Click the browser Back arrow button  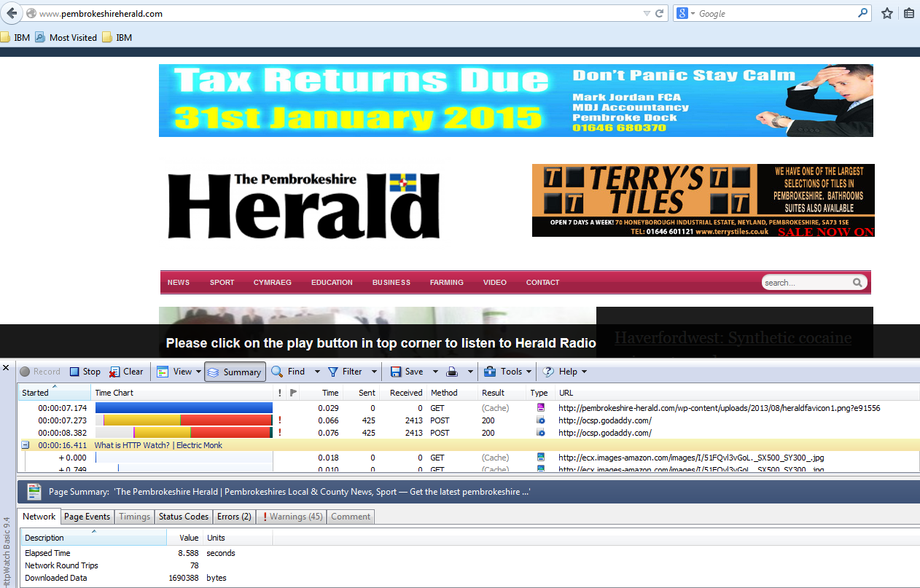point(12,13)
